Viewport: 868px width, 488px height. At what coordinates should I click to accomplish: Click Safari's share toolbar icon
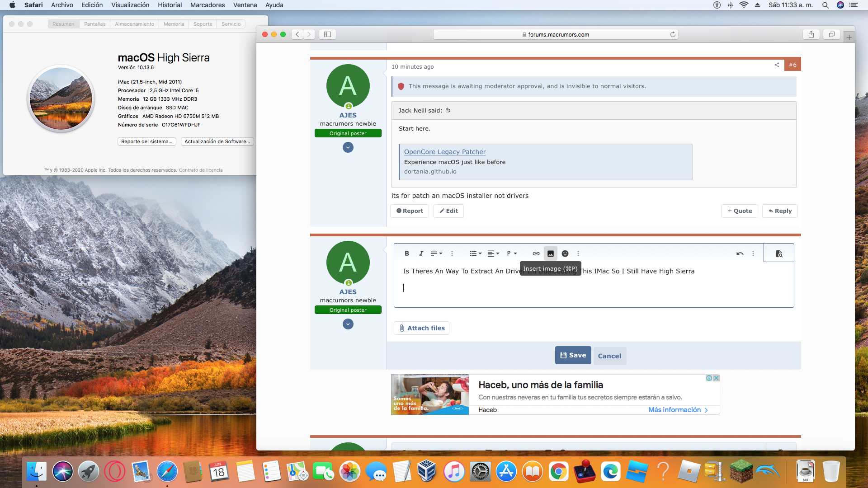811,34
